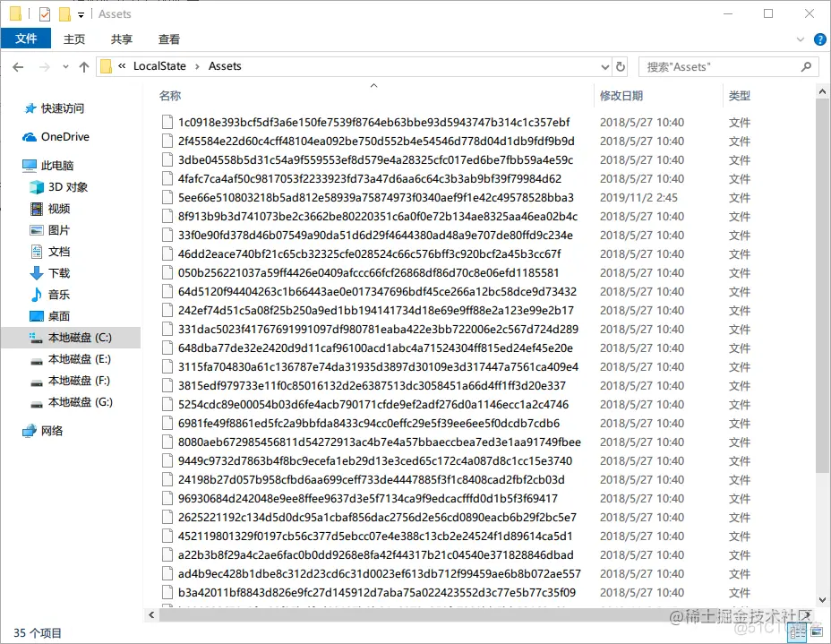Click the new folder quick access icon
The height and width of the screenshot is (644, 831).
pos(64,14)
